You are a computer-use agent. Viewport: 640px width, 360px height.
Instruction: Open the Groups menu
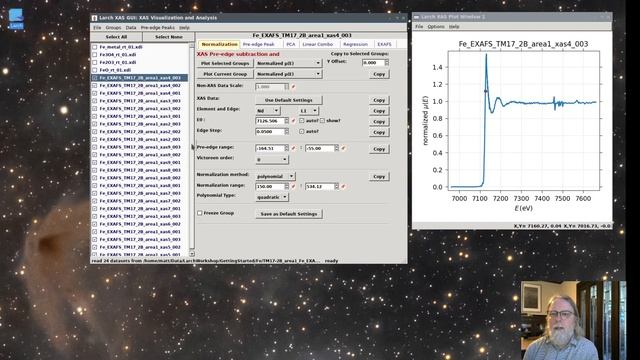coord(113,28)
